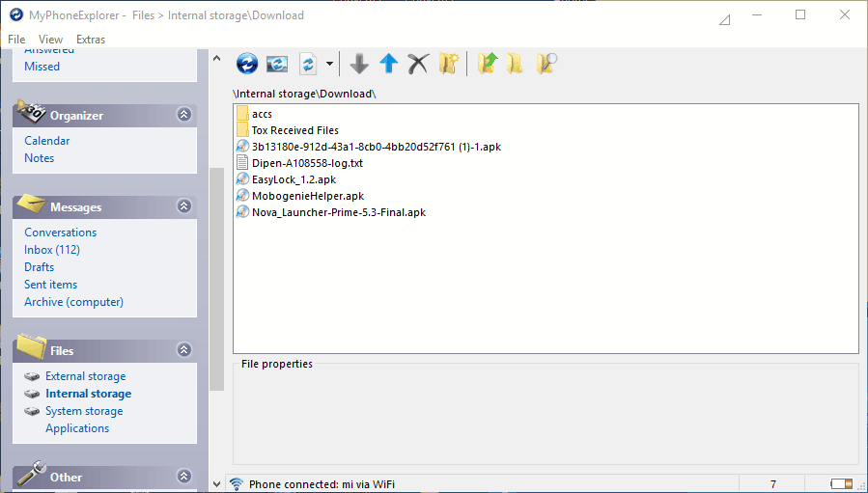
Task: Select 3b13180e-912d apk file
Action: (377, 147)
